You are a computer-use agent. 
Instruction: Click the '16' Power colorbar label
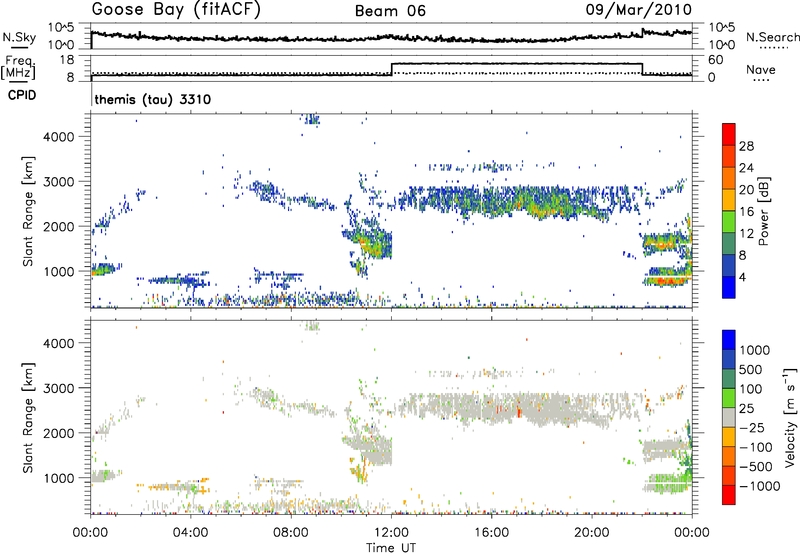click(x=746, y=212)
